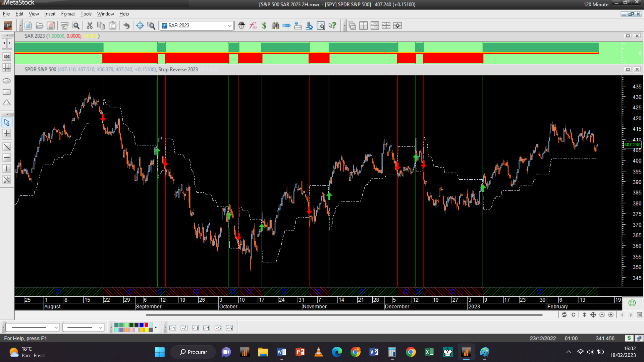Open the Tools menu
This screenshot has height=362, width=644.
click(x=86, y=14)
